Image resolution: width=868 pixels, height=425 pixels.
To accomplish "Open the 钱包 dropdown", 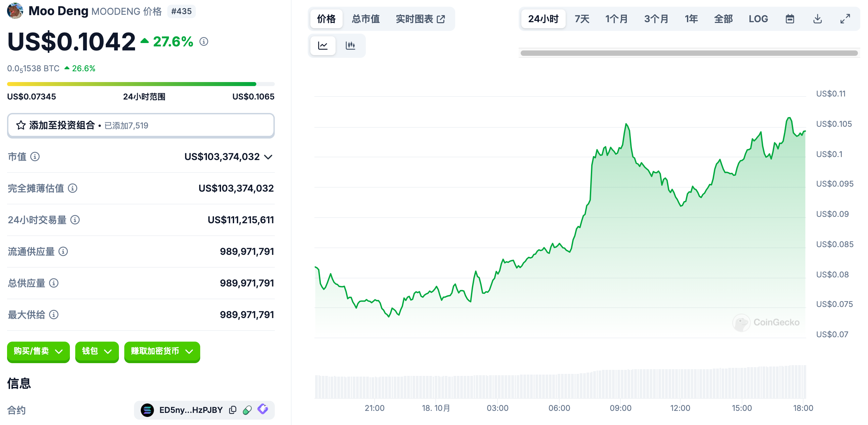I will click(97, 351).
